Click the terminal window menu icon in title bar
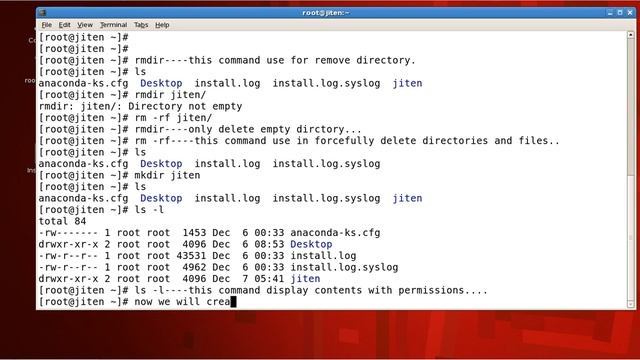640x360 pixels. click(x=42, y=13)
